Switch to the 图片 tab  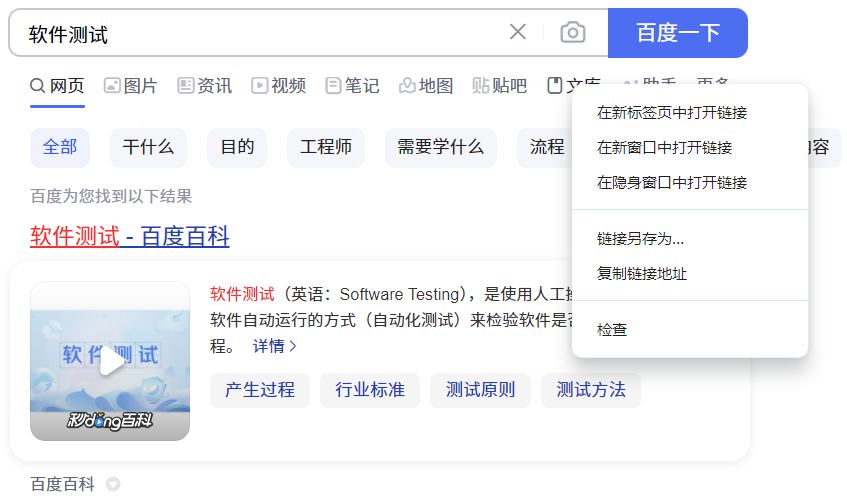click(131, 85)
